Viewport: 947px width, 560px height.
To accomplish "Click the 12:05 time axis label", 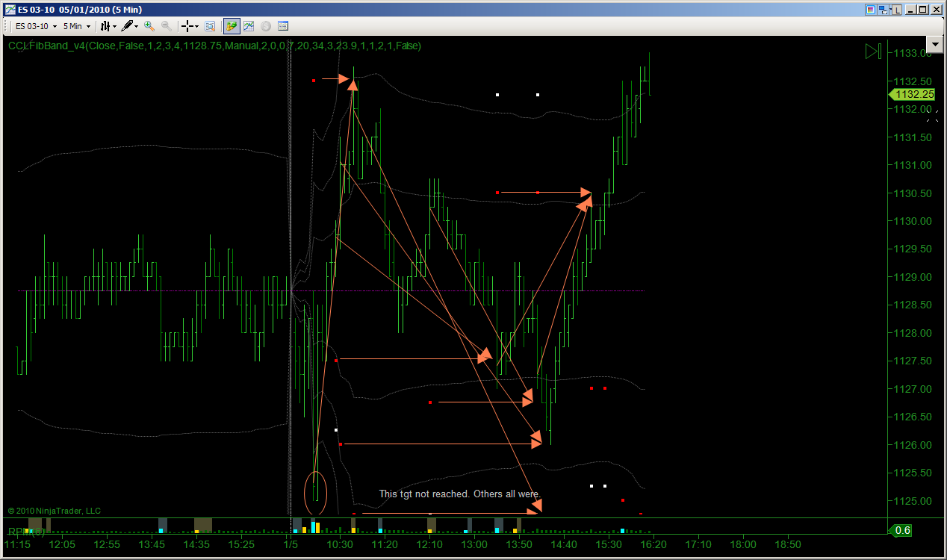I will tap(62, 545).
